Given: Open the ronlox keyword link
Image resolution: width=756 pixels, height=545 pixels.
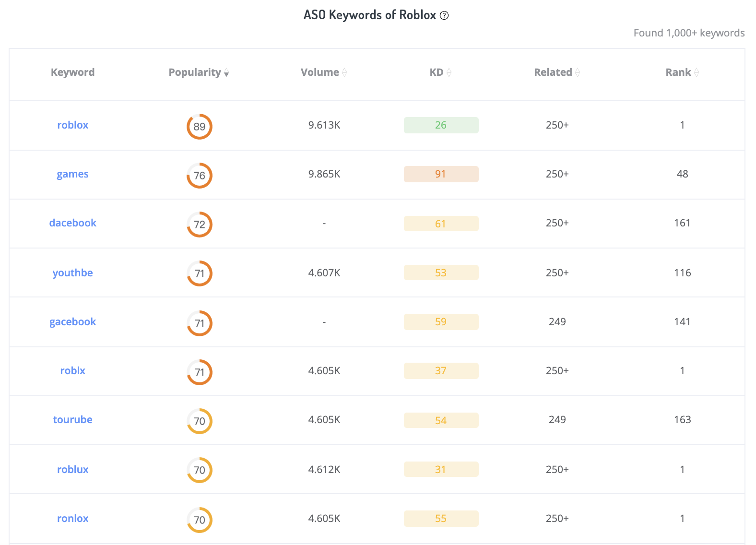Looking at the screenshot, I should click(73, 519).
